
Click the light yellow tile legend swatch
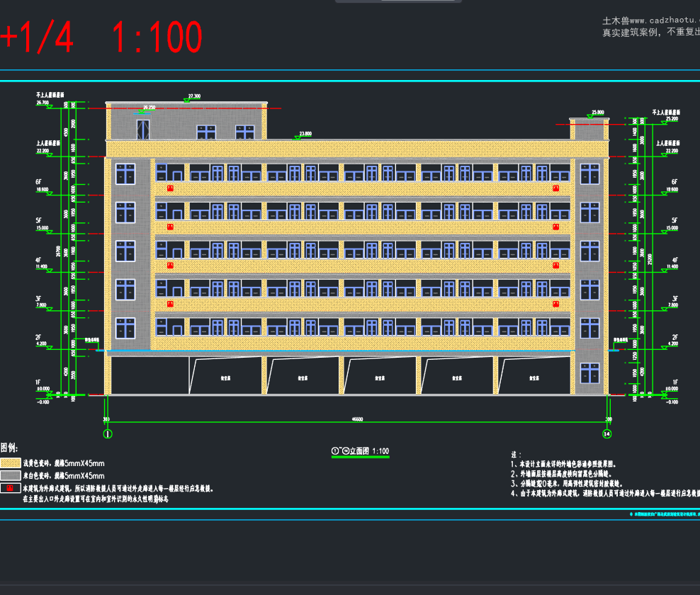pos(11,463)
